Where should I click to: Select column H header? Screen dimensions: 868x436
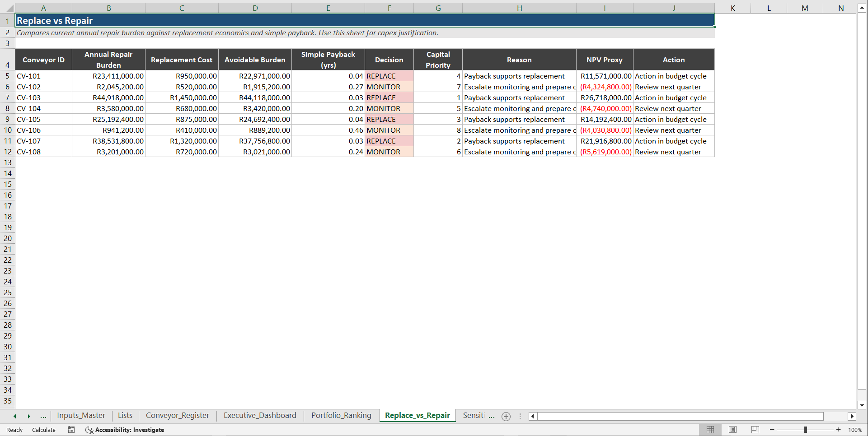tap(519, 8)
